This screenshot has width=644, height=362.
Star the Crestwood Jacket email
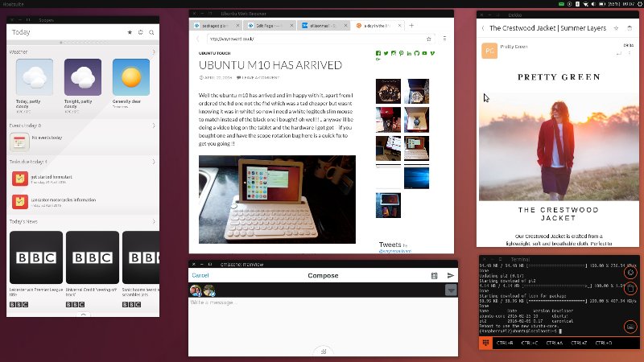[x=616, y=28]
